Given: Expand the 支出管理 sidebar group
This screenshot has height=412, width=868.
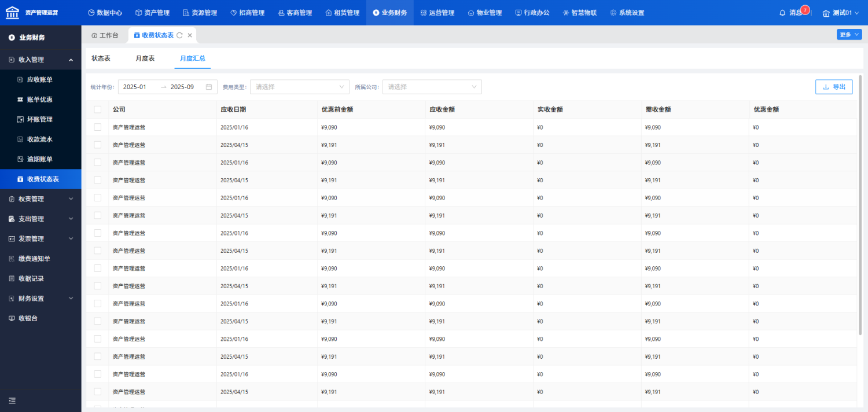Looking at the screenshot, I should [x=41, y=219].
